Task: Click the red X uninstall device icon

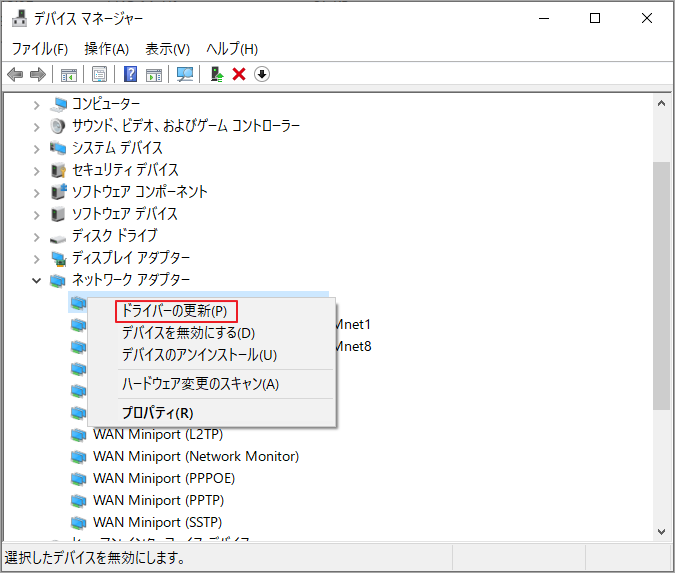Action: (x=239, y=74)
